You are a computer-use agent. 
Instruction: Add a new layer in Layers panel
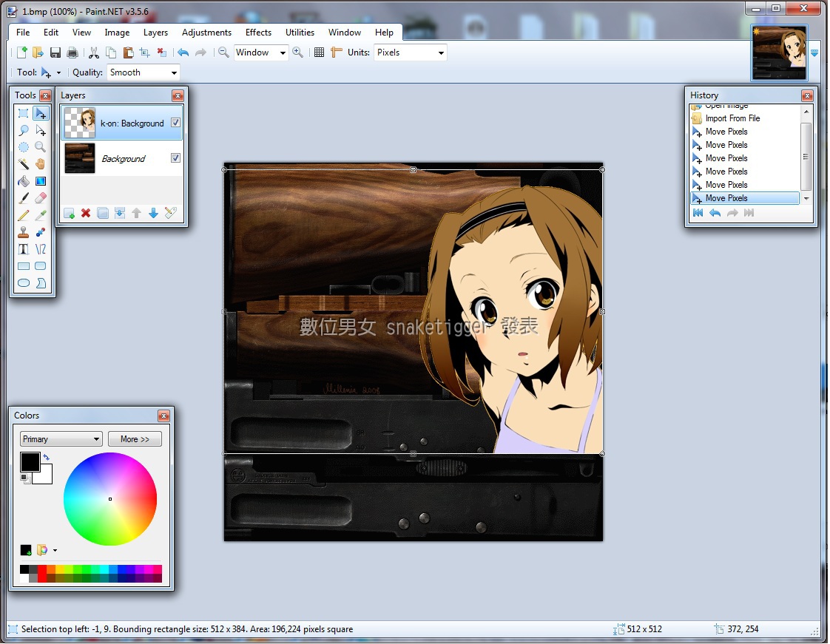[x=69, y=213]
